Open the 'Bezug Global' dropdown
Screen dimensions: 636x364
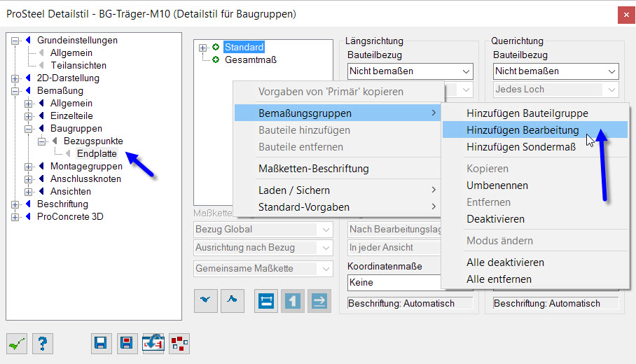(x=263, y=230)
